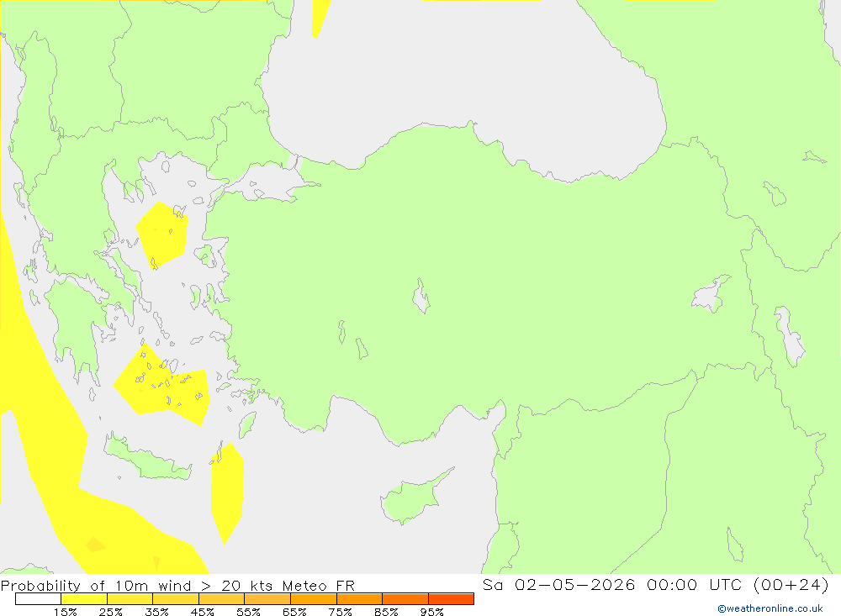
Task: Click the 25% legend label
Action: [x=111, y=612]
